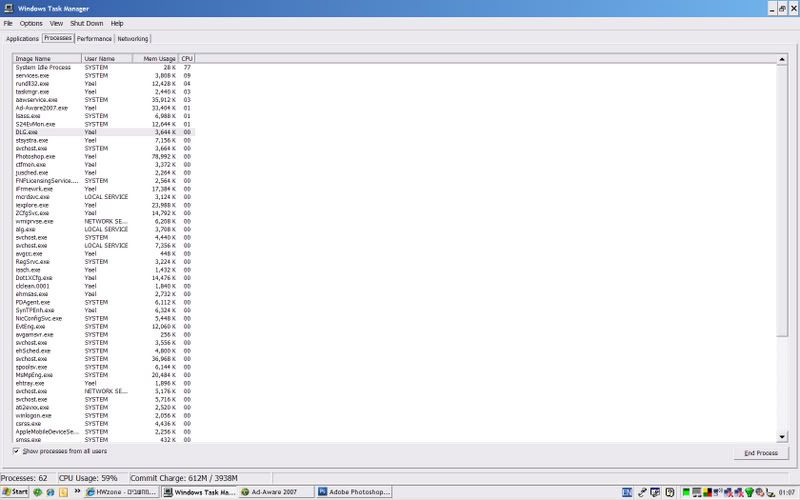Sort by User Name column header

pos(107,59)
